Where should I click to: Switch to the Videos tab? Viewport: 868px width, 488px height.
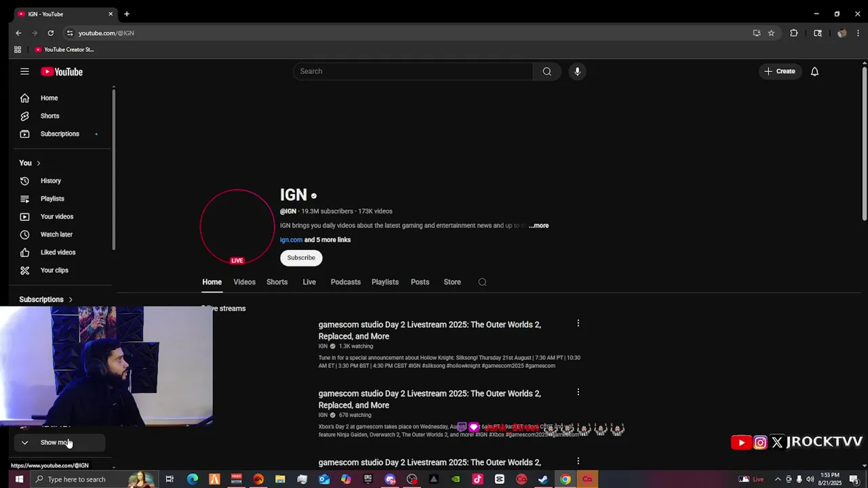(x=244, y=282)
